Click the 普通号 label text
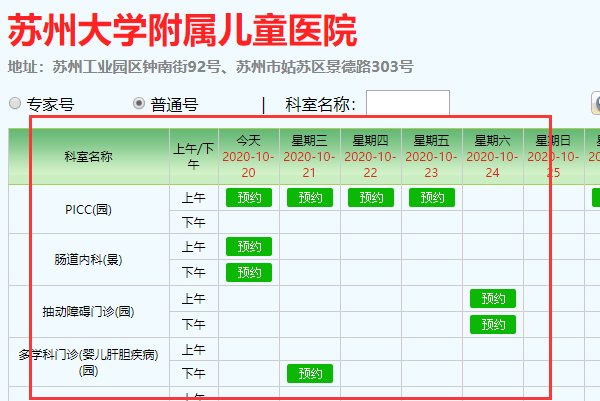600x401 pixels. [x=174, y=104]
